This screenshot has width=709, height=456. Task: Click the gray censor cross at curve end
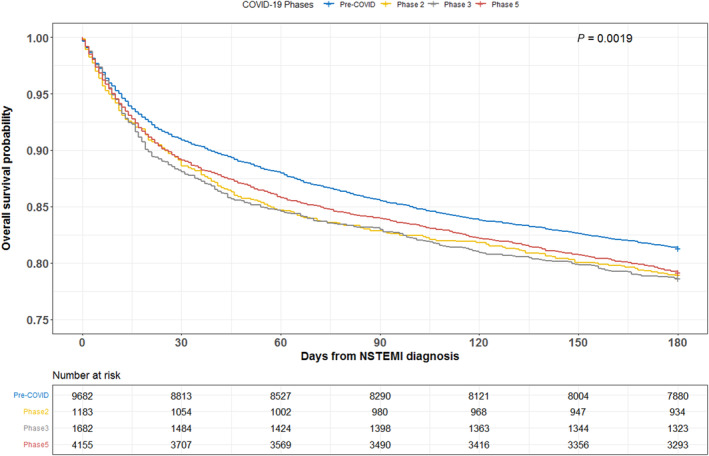point(677,279)
